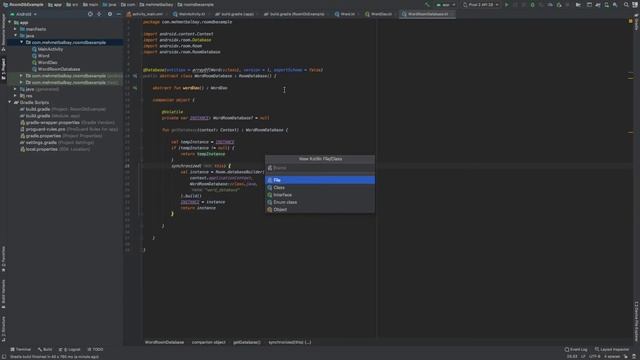Image resolution: width=640 pixels, height=360 pixels.
Task: Click the UTF-8 encoding status item
Action: 595,356
